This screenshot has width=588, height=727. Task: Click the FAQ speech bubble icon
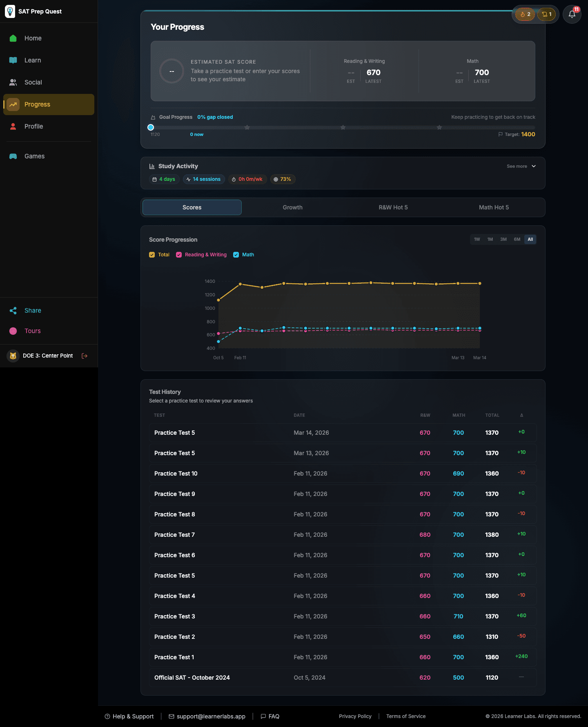pos(263,716)
